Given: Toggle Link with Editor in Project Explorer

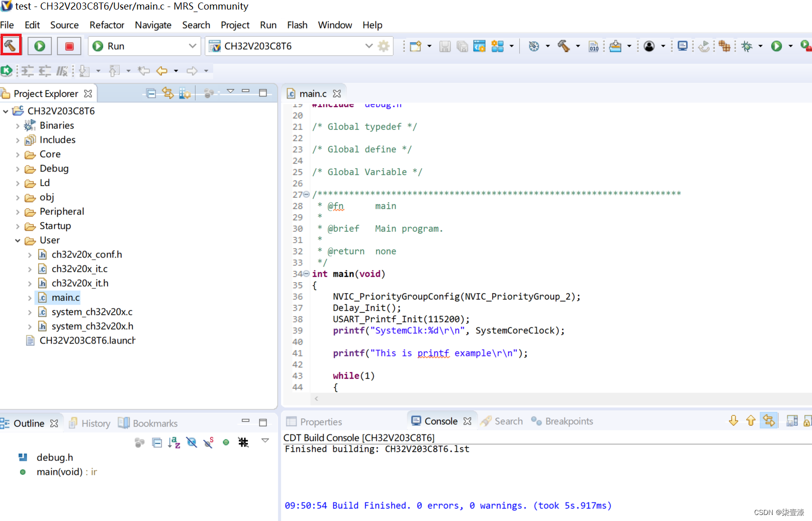Looking at the screenshot, I should coord(168,93).
